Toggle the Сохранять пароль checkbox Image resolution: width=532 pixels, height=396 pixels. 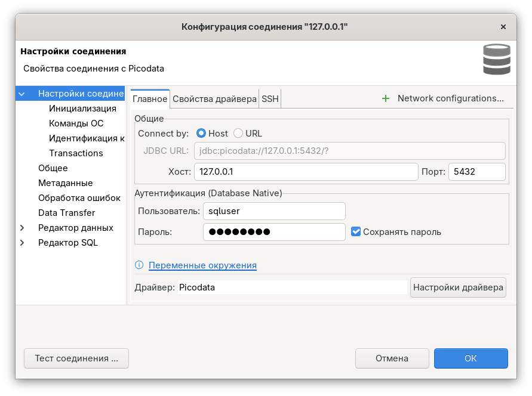[356, 231]
